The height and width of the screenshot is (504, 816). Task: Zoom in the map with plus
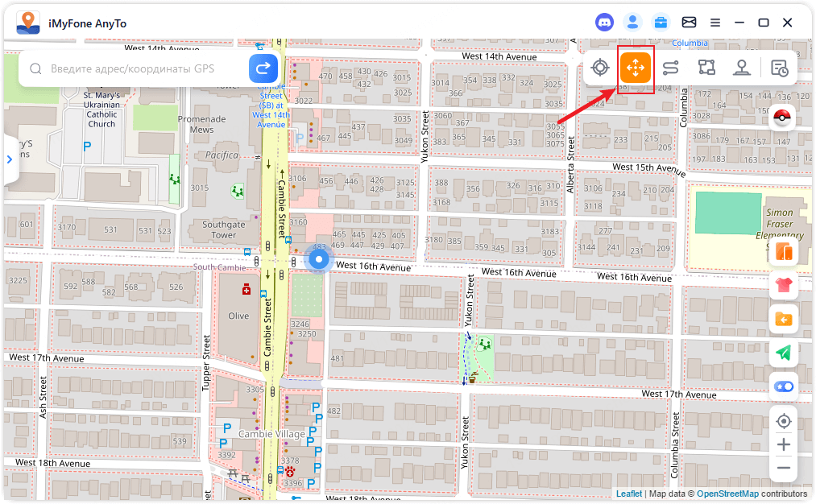784,444
